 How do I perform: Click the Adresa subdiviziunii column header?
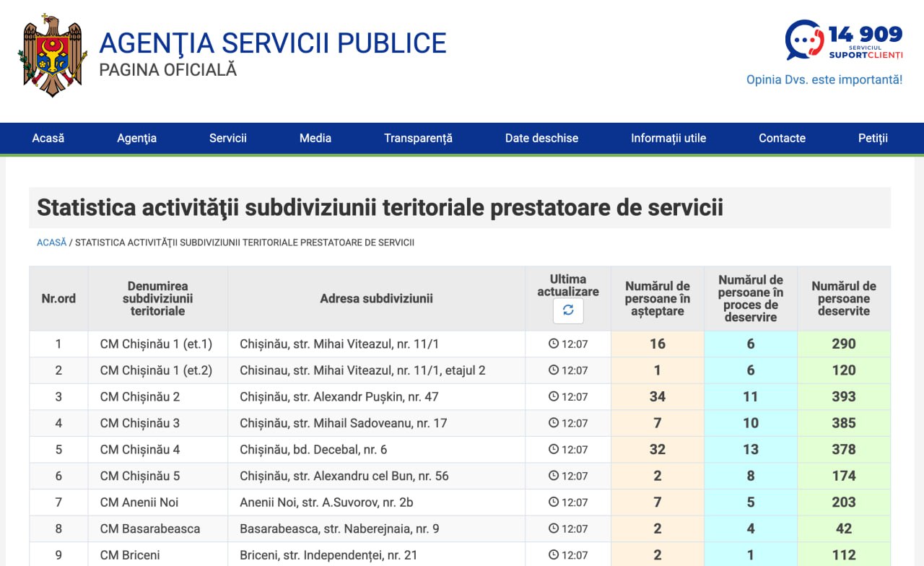[376, 298]
